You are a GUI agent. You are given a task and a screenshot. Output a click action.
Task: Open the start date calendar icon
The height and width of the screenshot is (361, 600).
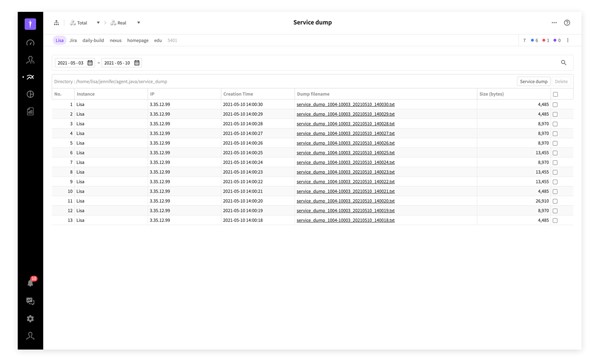pyautogui.click(x=90, y=62)
